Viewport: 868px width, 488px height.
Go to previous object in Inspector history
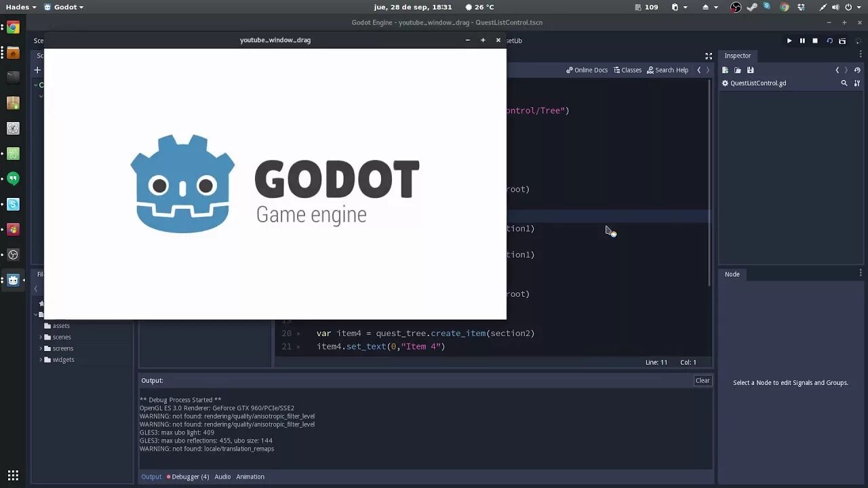(x=837, y=70)
